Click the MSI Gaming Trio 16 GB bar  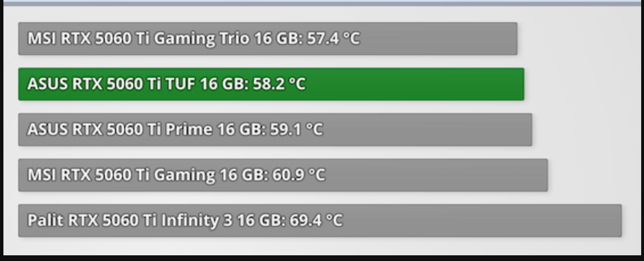[x=268, y=39]
